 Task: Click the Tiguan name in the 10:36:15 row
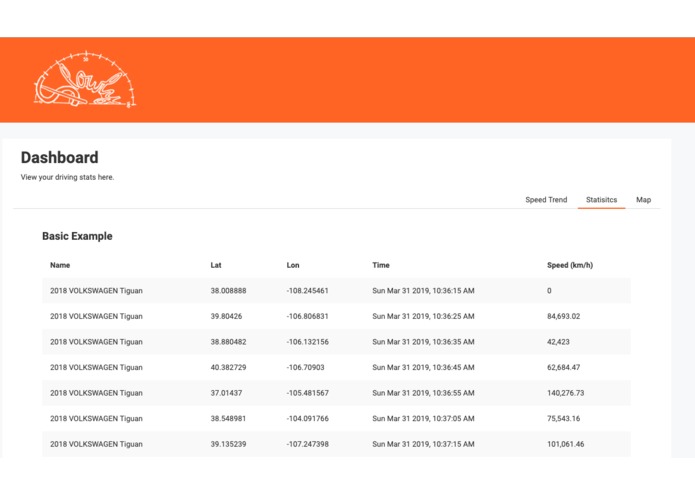(x=96, y=291)
